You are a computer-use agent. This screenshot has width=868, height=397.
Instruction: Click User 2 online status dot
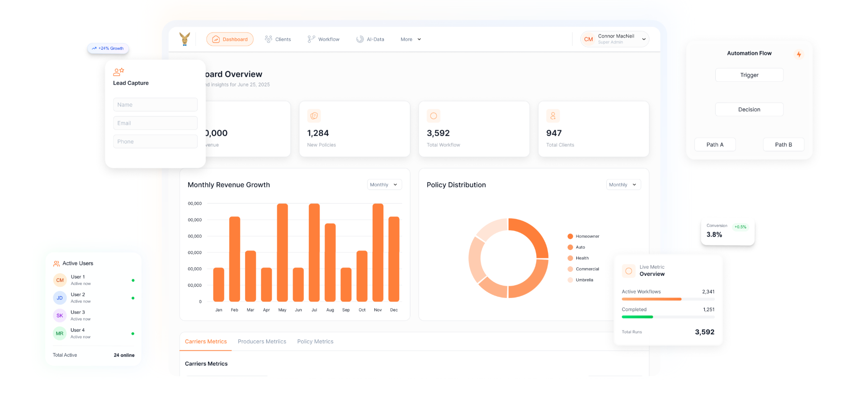coord(133,298)
